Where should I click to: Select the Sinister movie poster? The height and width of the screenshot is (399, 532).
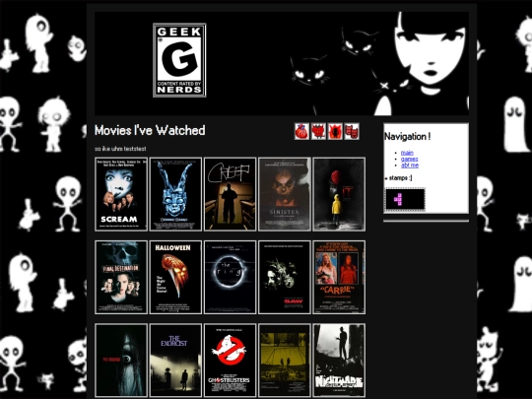click(285, 194)
